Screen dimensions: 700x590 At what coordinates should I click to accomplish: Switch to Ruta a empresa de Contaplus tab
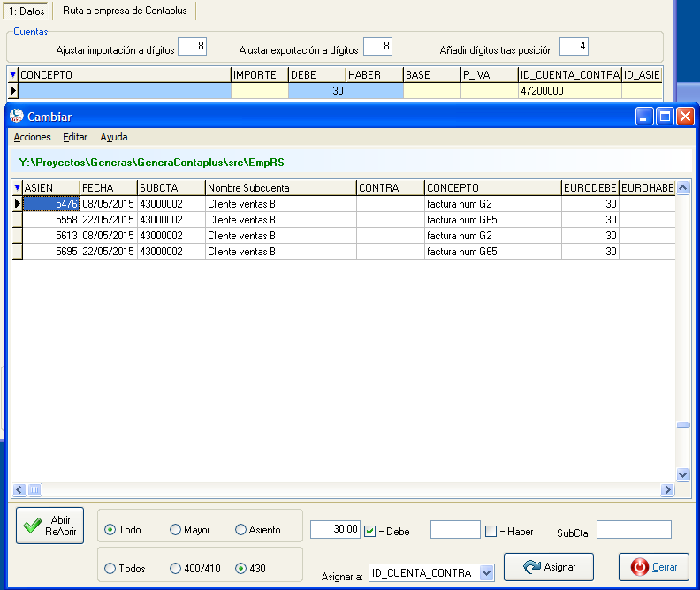pyautogui.click(x=125, y=11)
